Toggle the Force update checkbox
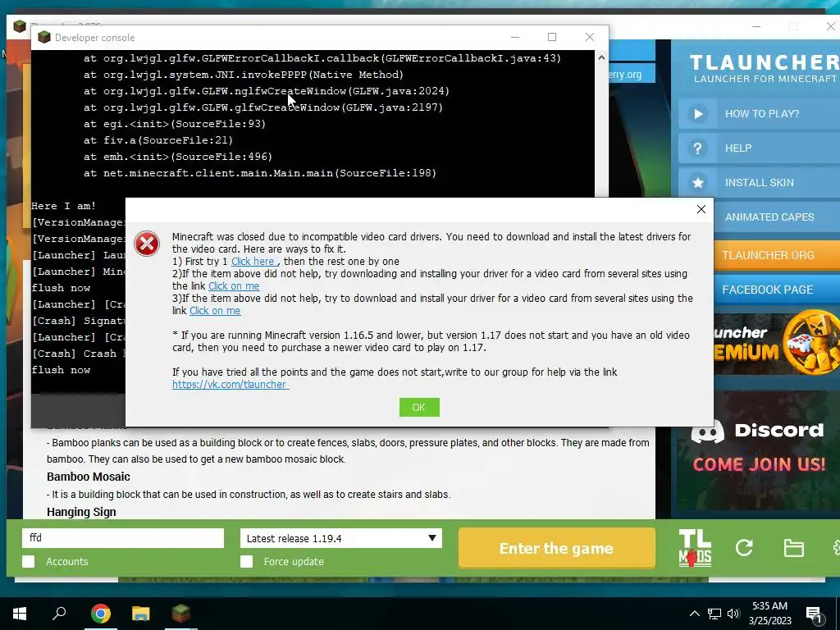The height and width of the screenshot is (630, 840). pos(246,561)
